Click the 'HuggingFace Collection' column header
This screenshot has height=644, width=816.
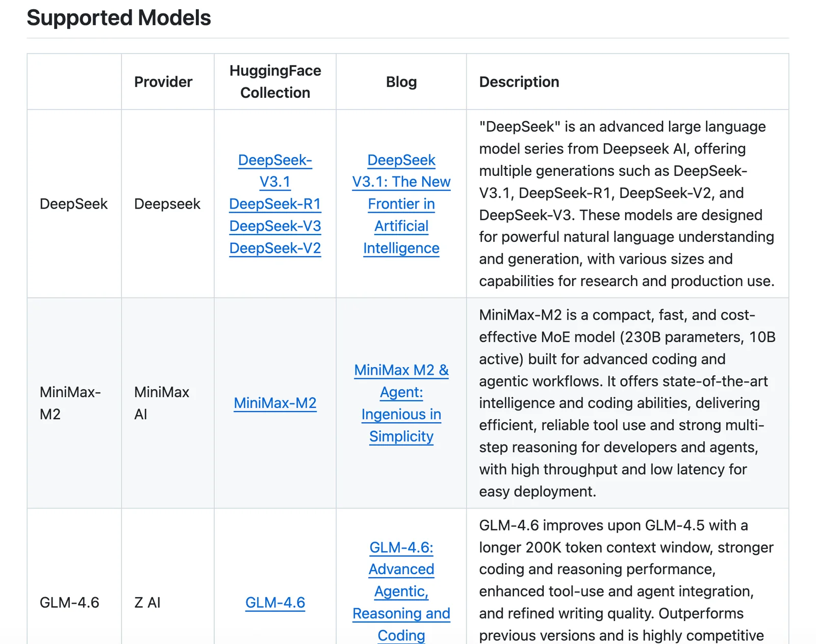point(275,82)
